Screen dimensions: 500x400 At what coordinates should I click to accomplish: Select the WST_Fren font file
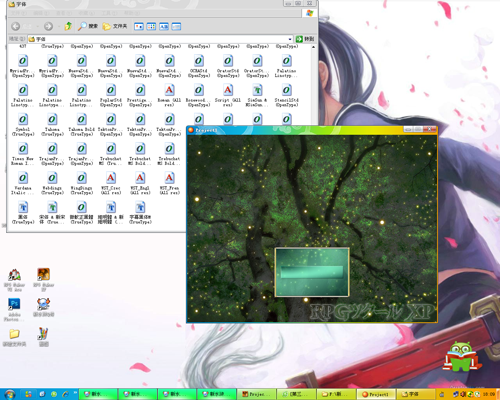[169, 184]
